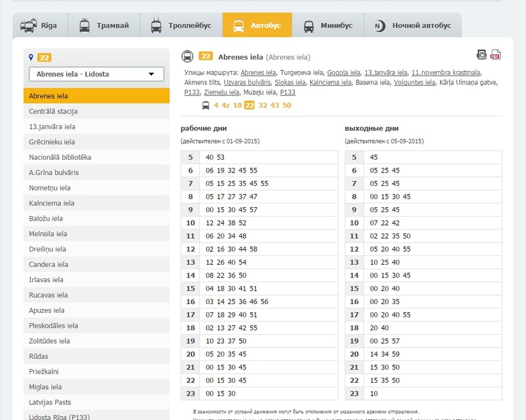The image size is (526, 420).
Task: Click the print preview icon
Action: coord(482,55)
